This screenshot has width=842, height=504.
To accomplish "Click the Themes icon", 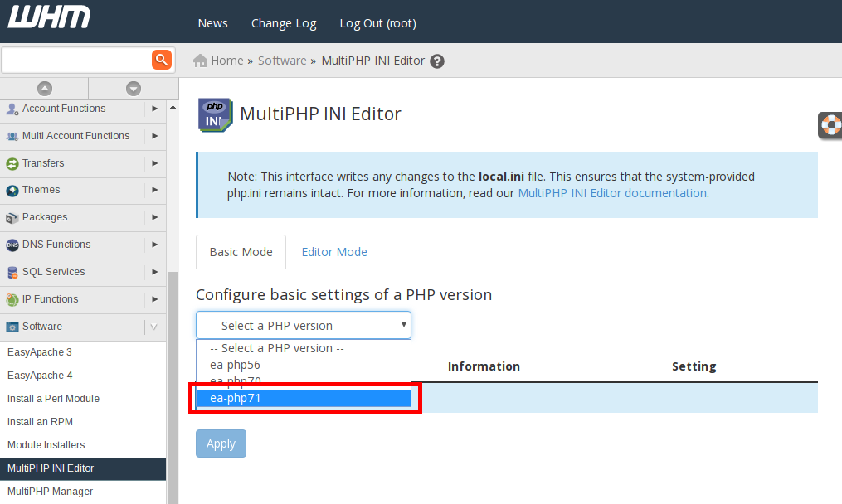I will 12,191.
